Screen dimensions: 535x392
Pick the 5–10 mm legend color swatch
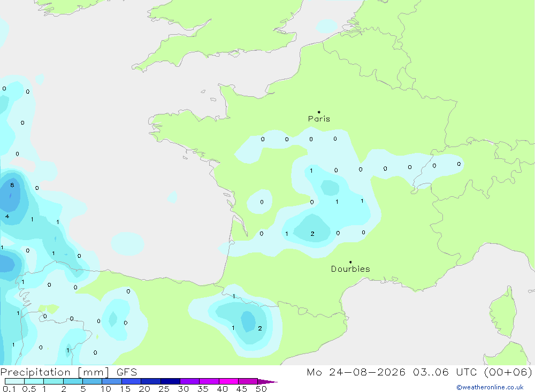pos(93,381)
